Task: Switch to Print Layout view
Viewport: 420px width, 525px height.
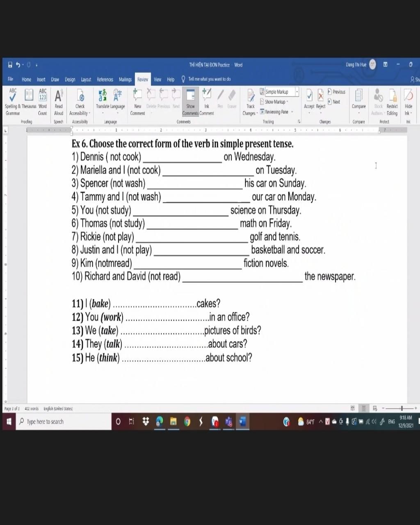Action: [x=363, y=408]
